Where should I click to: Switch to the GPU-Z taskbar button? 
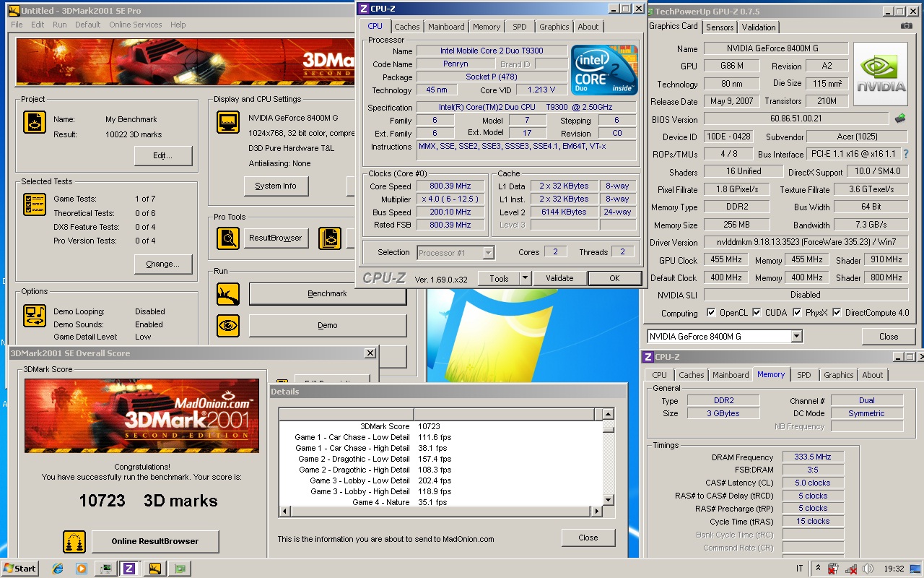[x=178, y=569]
